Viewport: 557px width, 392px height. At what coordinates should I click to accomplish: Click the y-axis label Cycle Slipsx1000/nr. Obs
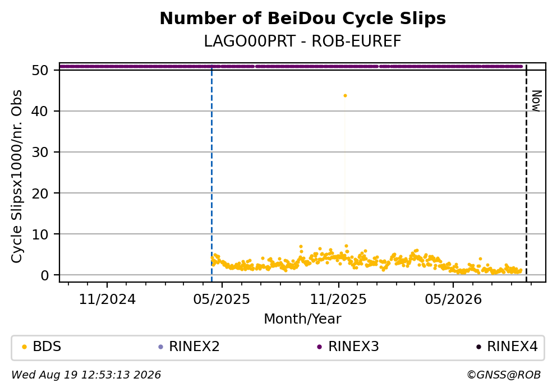coord(16,177)
